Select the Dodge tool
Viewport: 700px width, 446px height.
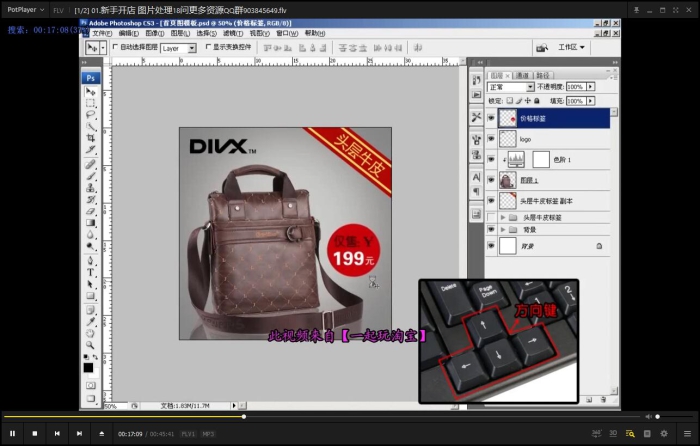(91, 246)
